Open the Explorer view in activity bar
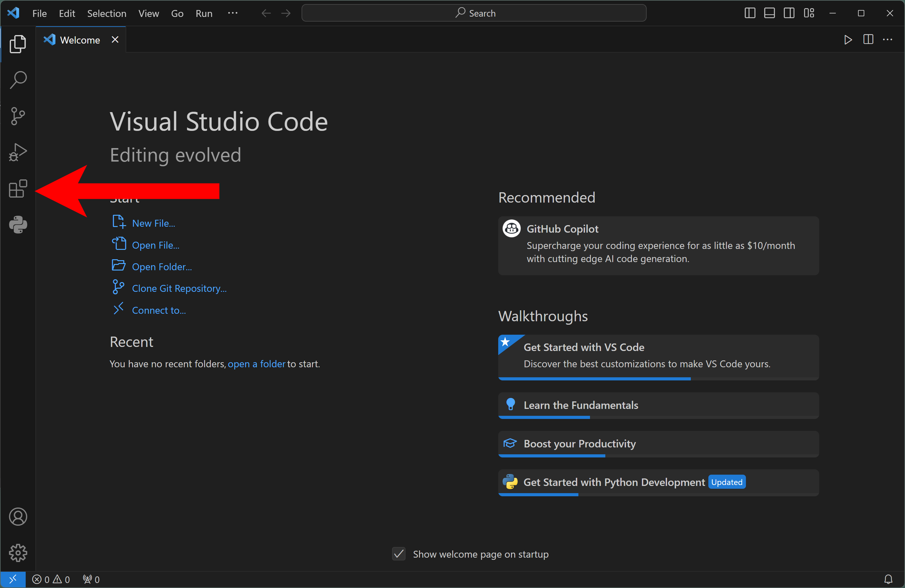This screenshot has width=905, height=588. tap(18, 44)
